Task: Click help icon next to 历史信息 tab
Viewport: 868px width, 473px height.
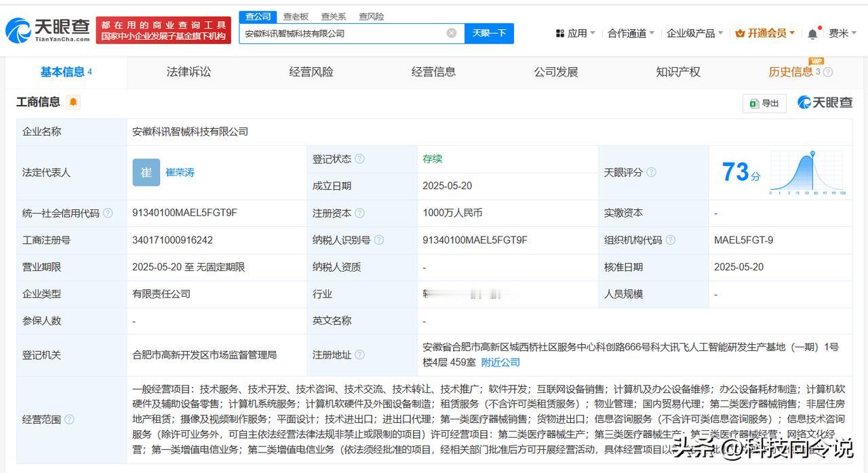Action: tap(827, 72)
